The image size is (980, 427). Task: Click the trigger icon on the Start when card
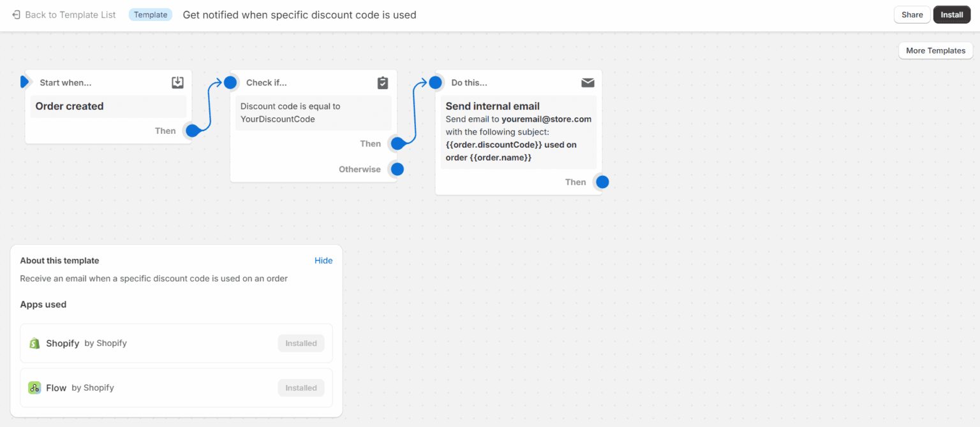point(177,82)
